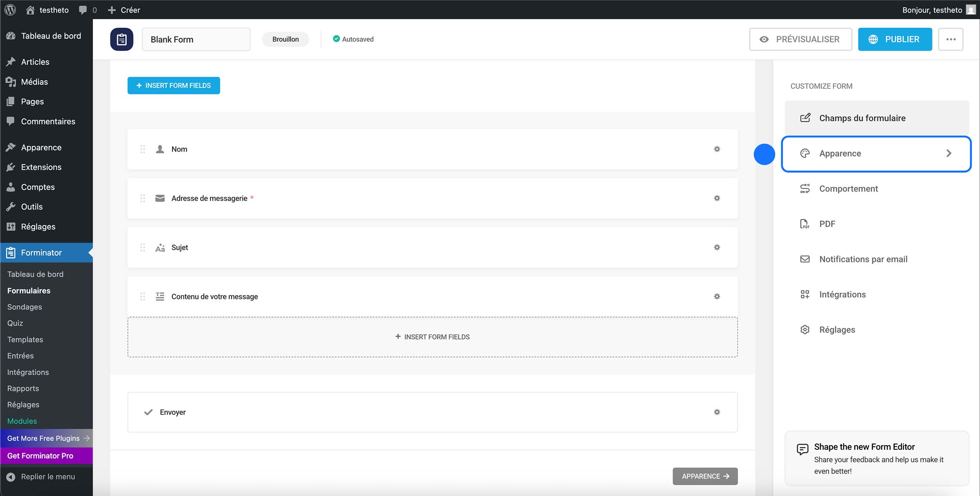
Task: Open Sujet field settings gear
Action: (x=717, y=247)
